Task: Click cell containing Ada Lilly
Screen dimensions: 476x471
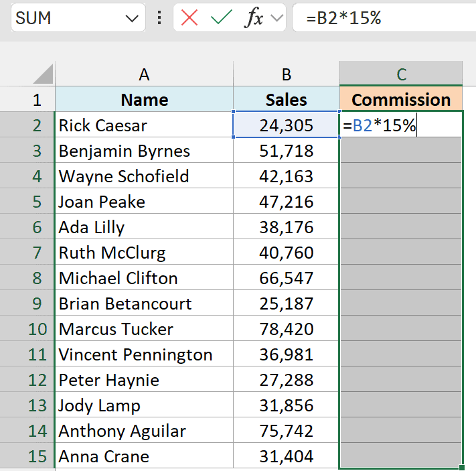Action: click(144, 226)
